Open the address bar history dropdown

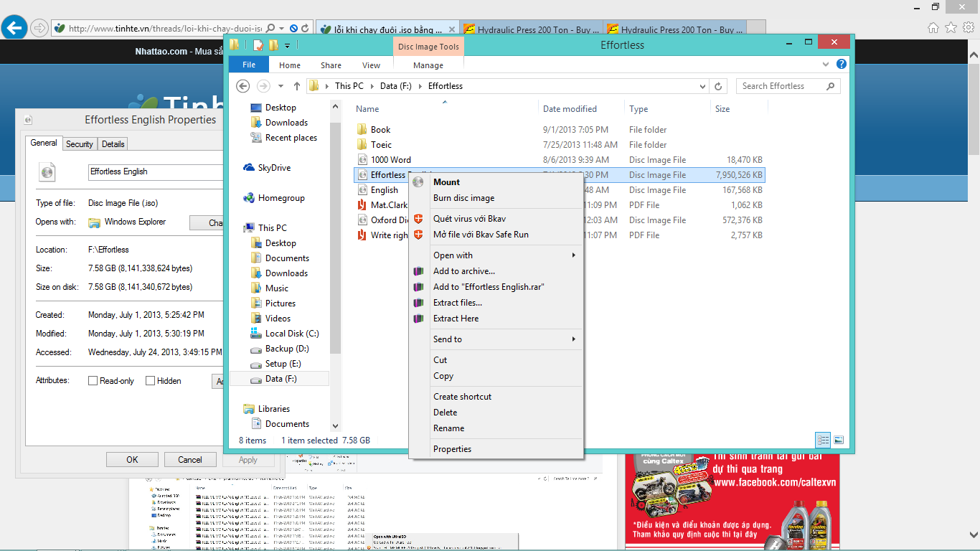click(x=702, y=86)
